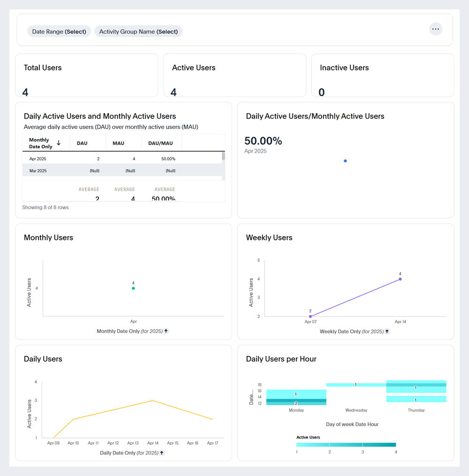Click Wednesday heatmap cell with value 1
This screenshot has height=476, width=469.
coord(356,385)
